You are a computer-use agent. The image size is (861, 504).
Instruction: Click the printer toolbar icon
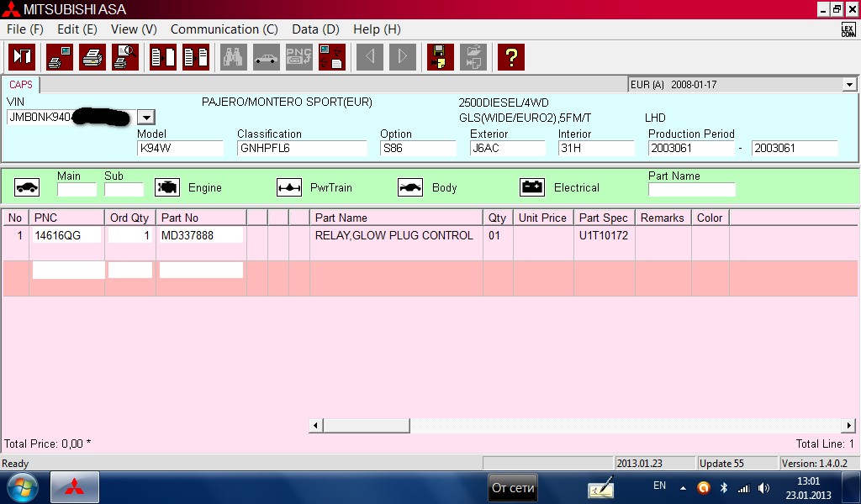[x=92, y=57]
